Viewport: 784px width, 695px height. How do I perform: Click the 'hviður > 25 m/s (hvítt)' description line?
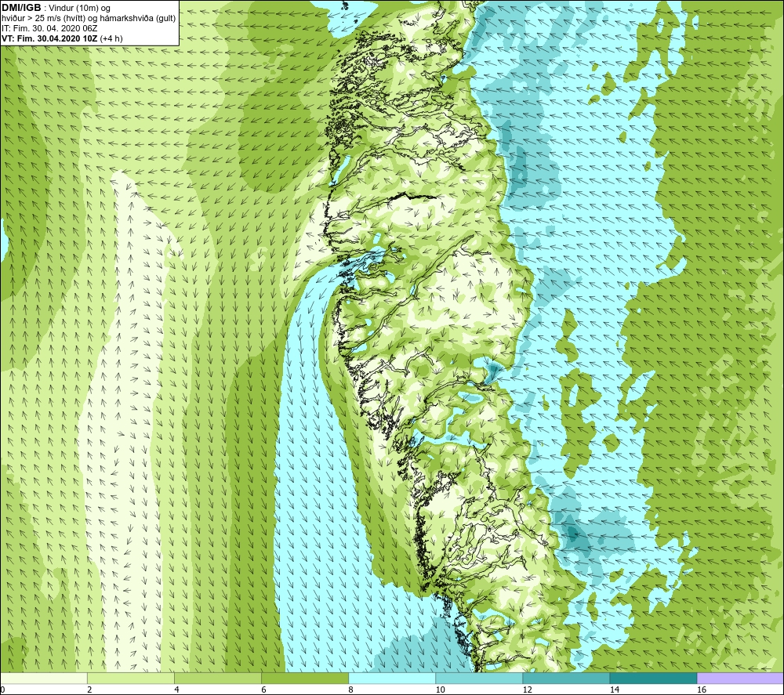coord(89,19)
